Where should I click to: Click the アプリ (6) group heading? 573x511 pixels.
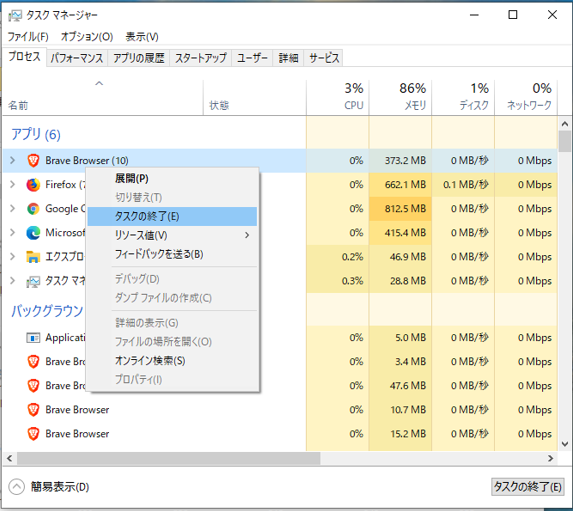(x=36, y=135)
